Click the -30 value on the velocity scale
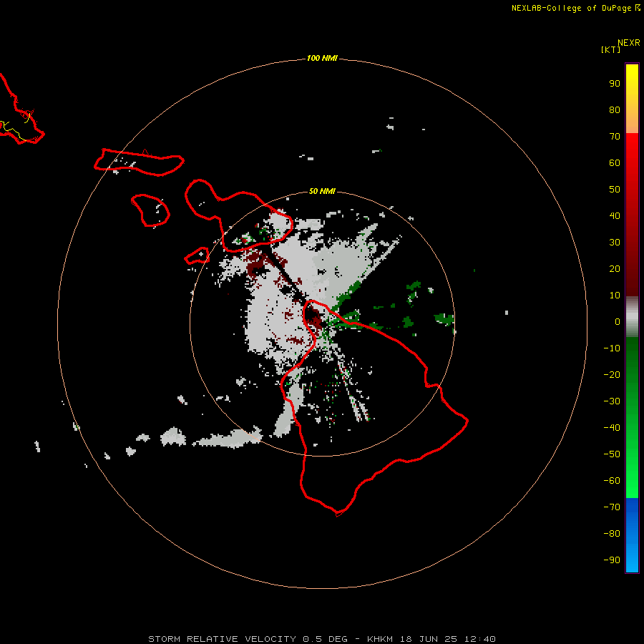 [x=612, y=401]
